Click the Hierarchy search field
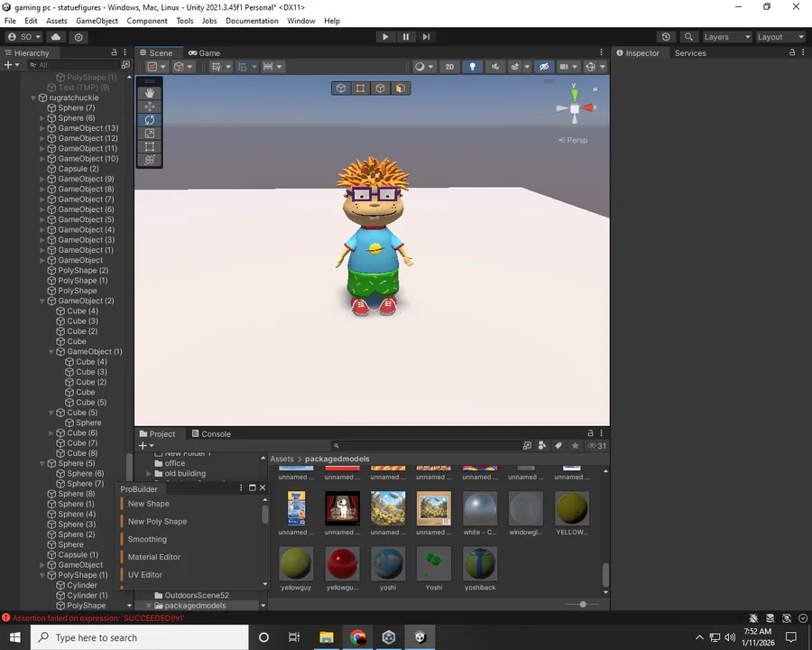This screenshot has height=650, width=812. [73, 65]
